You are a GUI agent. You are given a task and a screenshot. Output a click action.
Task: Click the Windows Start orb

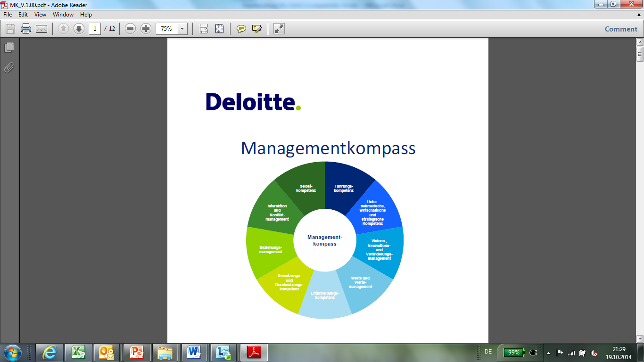coord(13,352)
